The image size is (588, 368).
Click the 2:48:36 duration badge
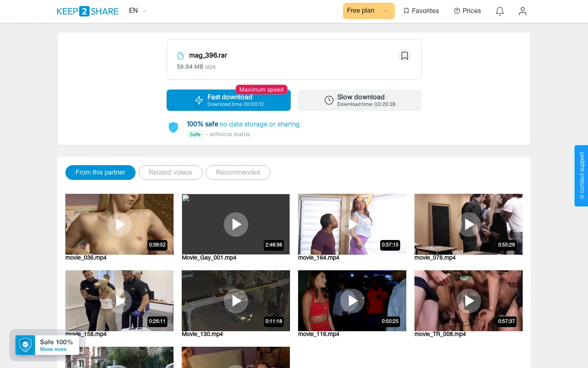click(x=274, y=245)
